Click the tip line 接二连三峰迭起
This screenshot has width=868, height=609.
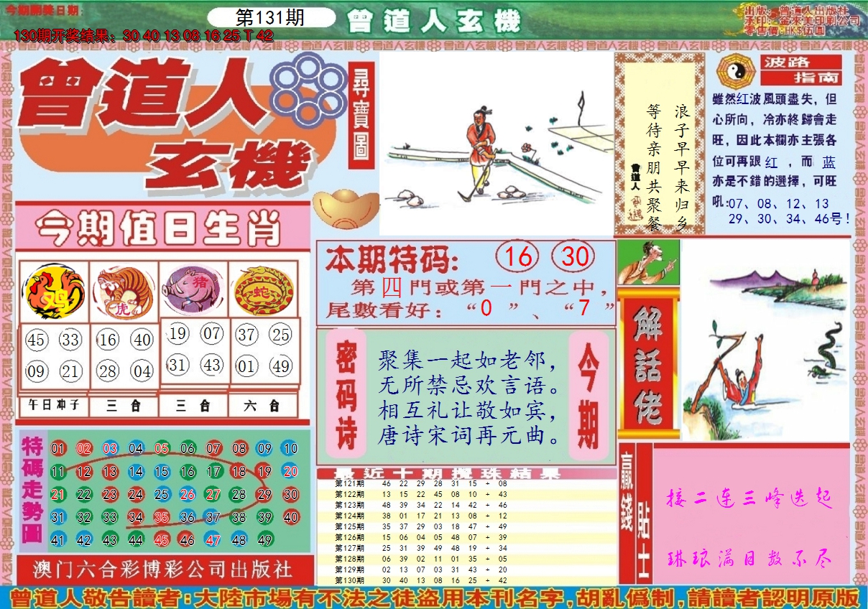[x=749, y=498]
